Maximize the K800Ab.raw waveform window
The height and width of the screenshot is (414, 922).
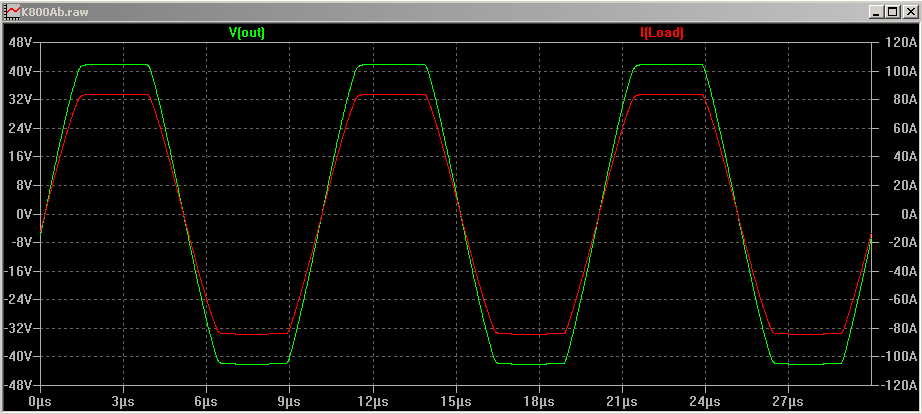[892, 11]
